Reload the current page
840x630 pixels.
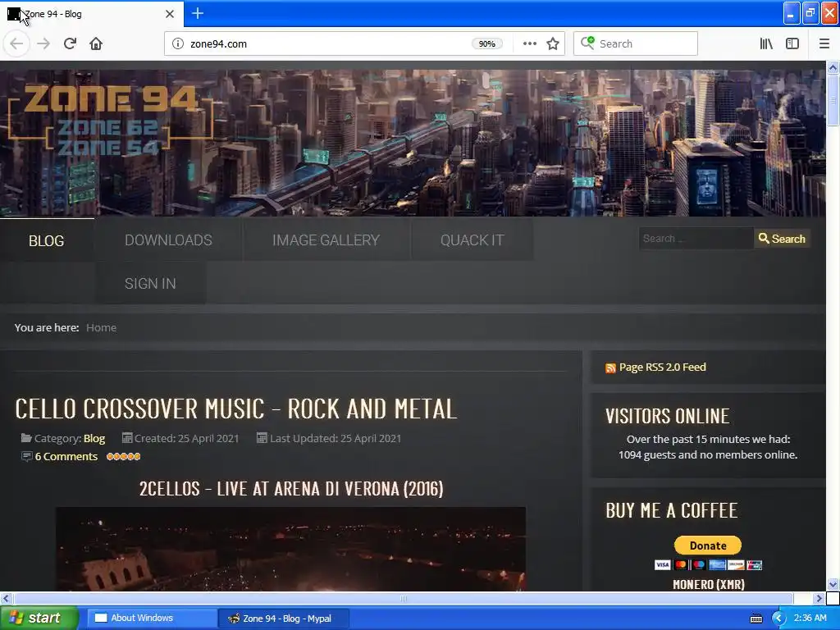[x=70, y=44]
